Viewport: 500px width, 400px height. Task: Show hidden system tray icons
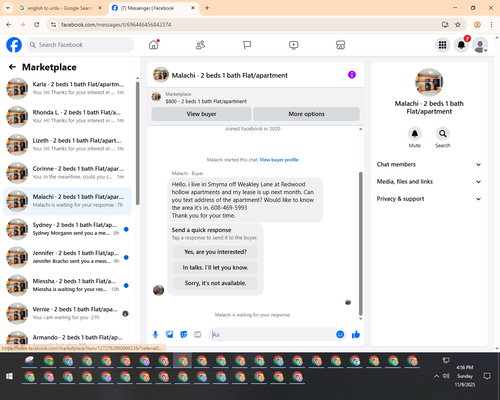[436, 376]
